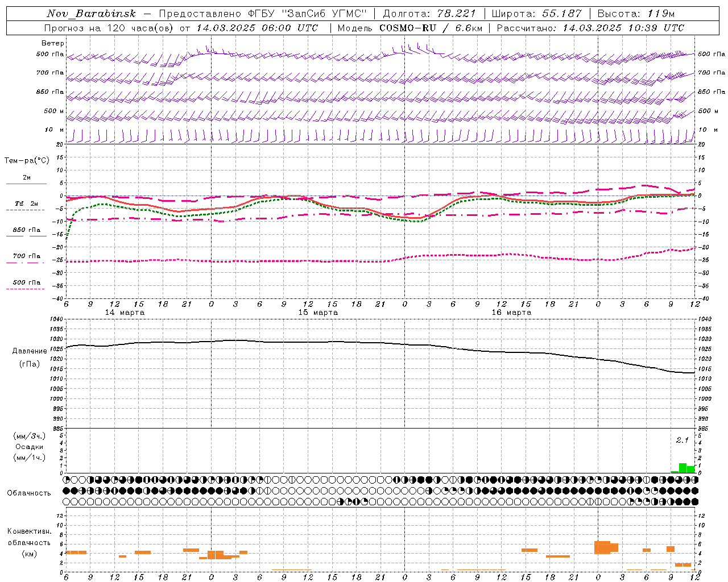Click the 'Предоставлено ФГБУ "ЗапСиб УГМС"' provider text
The width and height of the screenshot is (728, 582).
click(263, 14)
